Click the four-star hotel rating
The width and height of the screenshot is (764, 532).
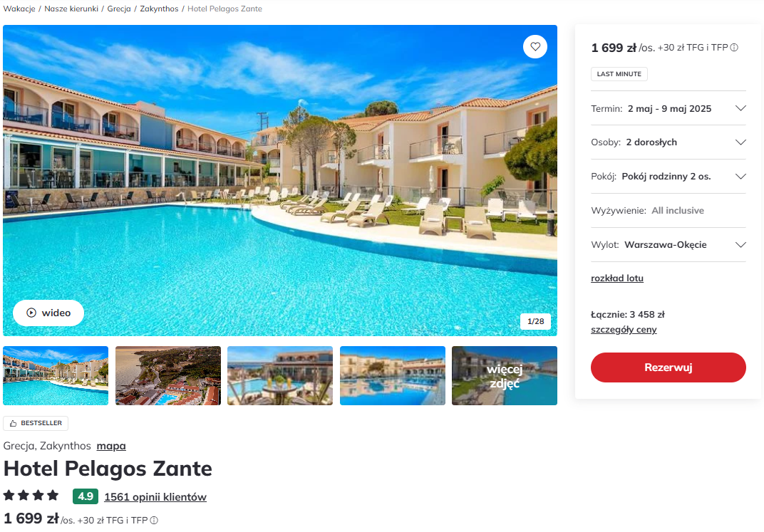pyautogui.click(x=31, y=496)
